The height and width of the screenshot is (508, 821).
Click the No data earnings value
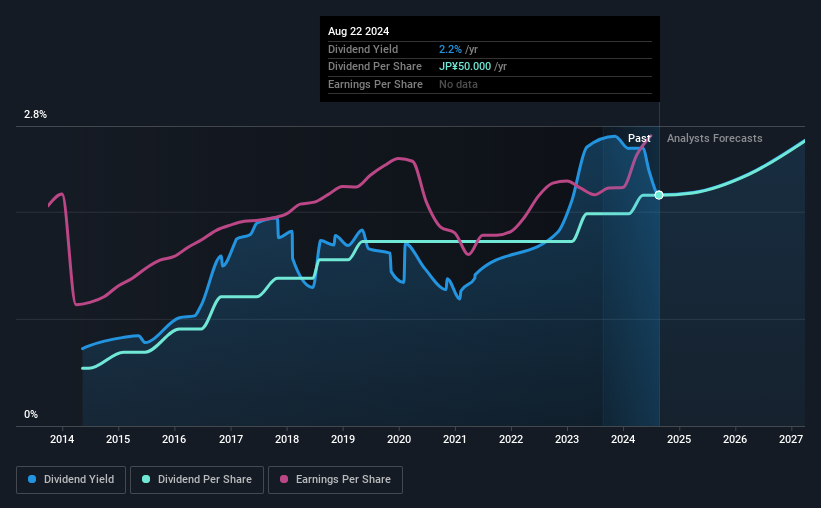[x=458, y=84]
